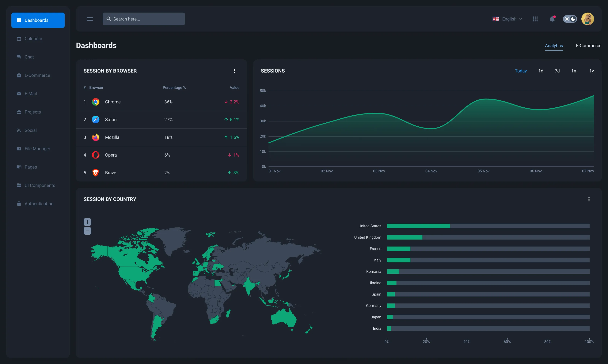Image resolution: width=608 pixels, height=364 pixels.
Task: Select the Chat section in sidebar
Action: 29,57
